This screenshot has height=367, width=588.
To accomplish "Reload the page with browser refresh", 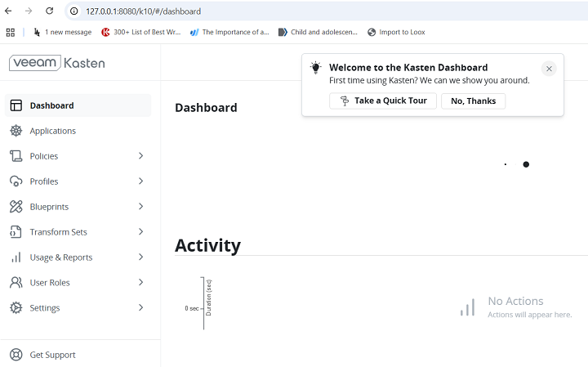I will (x=49, y=11).
